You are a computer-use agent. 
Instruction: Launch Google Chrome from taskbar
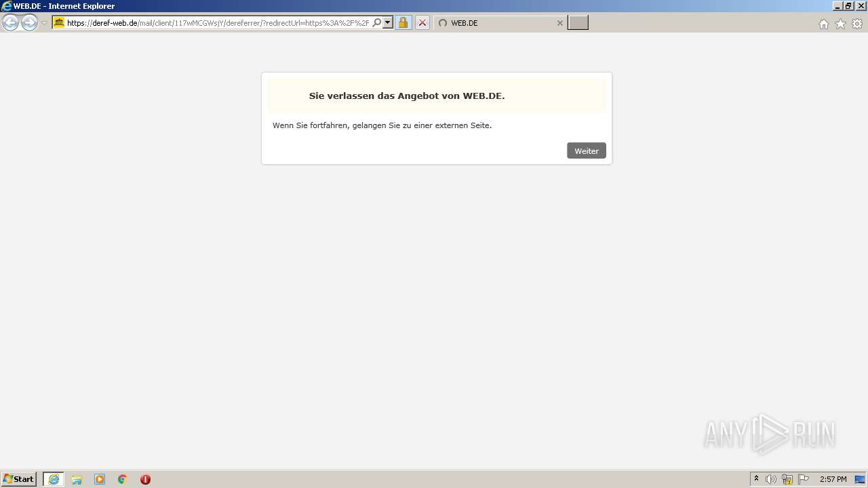click(x=123, y=479)
